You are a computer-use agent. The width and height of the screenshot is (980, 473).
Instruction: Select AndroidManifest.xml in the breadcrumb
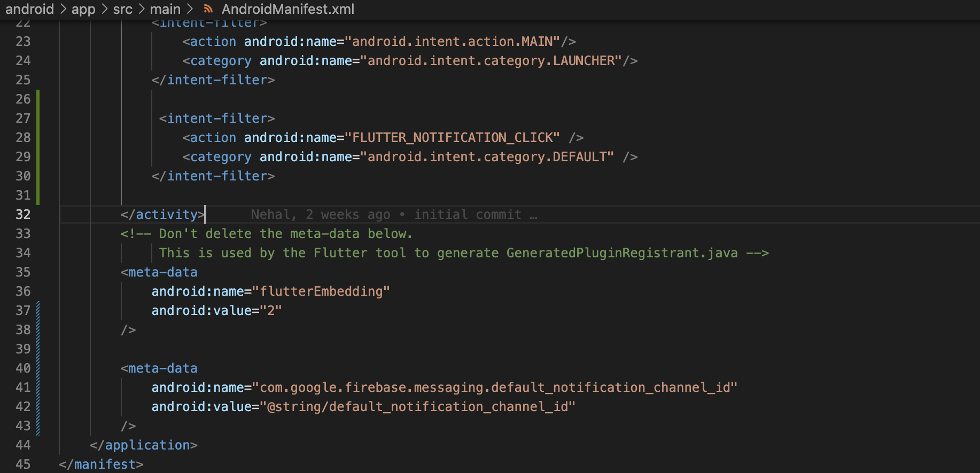[x=288, y=9]
